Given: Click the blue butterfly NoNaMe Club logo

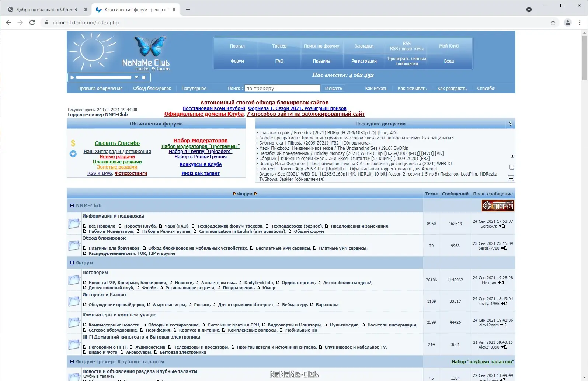Looking at the screenshot, I should 150,46.
